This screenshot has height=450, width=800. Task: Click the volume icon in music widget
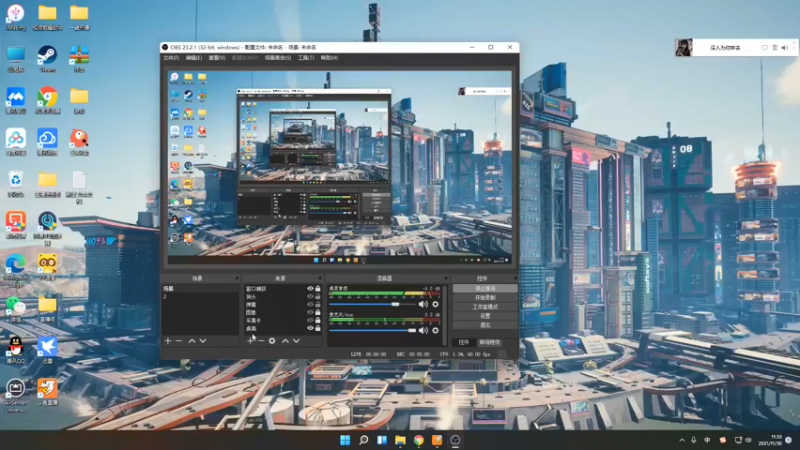point(785,47)
